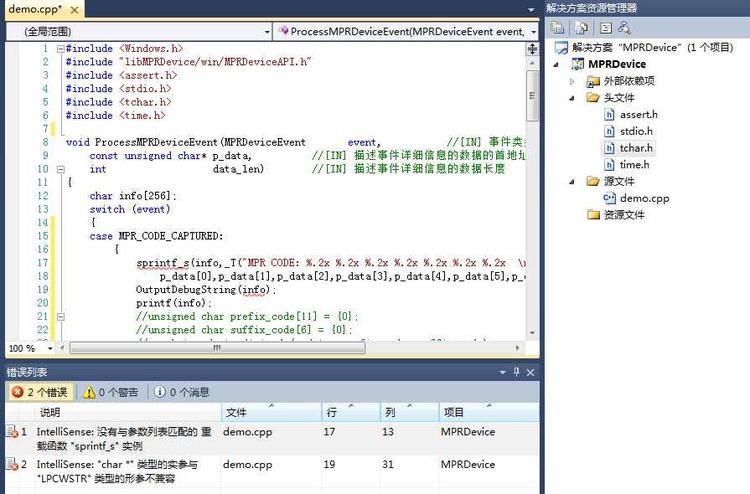Click the Properties icon in Solution Explorer toolbar
Viewport: 750px width, 494px height.
(x=557, y=27)
